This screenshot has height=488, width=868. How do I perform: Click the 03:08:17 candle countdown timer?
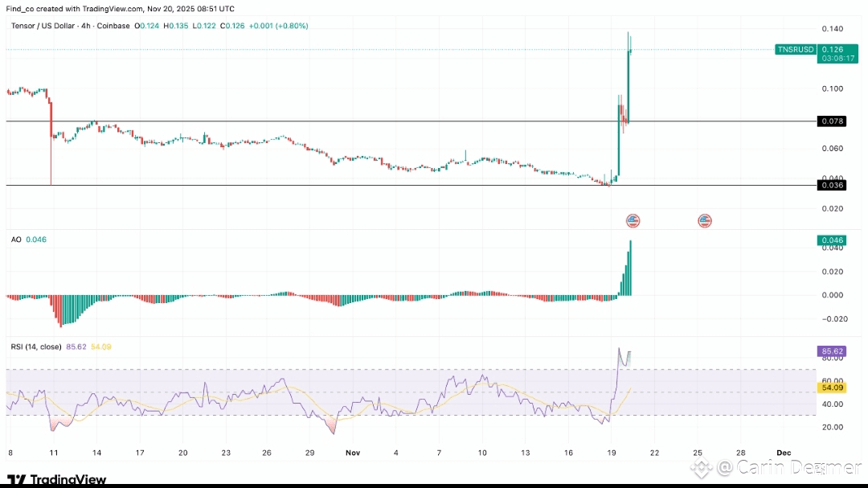pyautogui.click(x=837, y=58)
